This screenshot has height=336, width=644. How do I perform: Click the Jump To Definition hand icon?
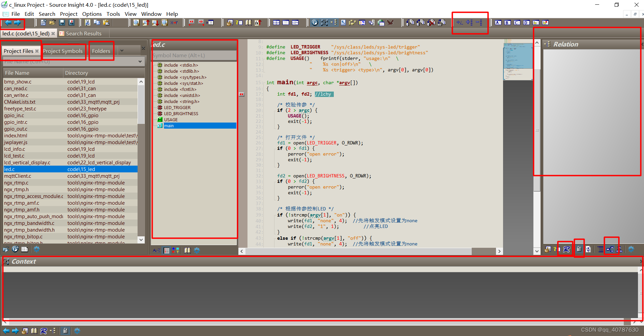(x=230, y=23)
